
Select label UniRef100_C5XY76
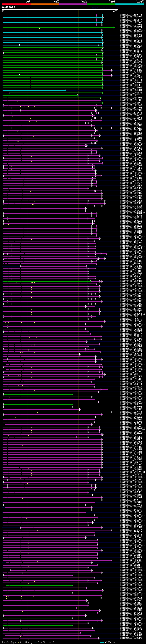click(x=131, y=115)
